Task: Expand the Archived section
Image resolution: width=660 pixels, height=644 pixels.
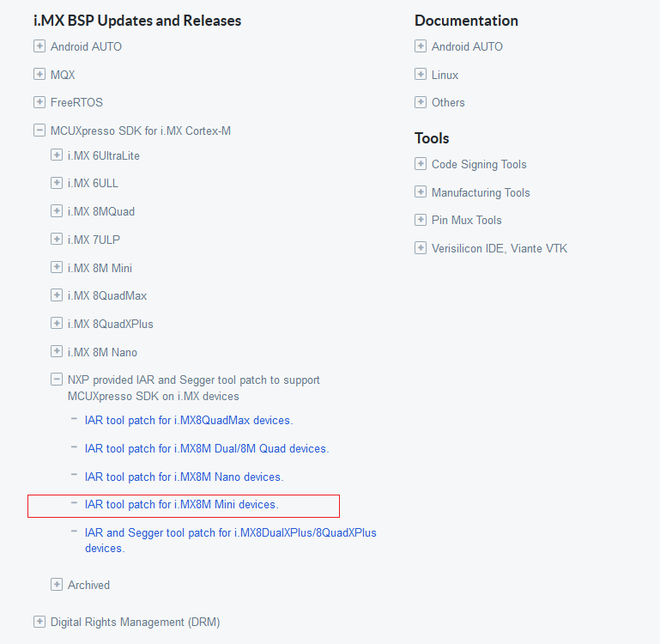Action: click(57, 585)
